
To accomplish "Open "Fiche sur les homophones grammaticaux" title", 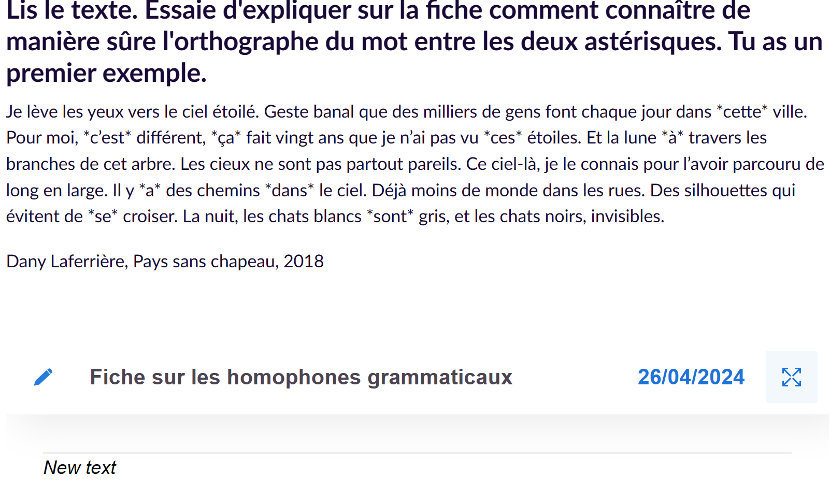I will point(301,377).
